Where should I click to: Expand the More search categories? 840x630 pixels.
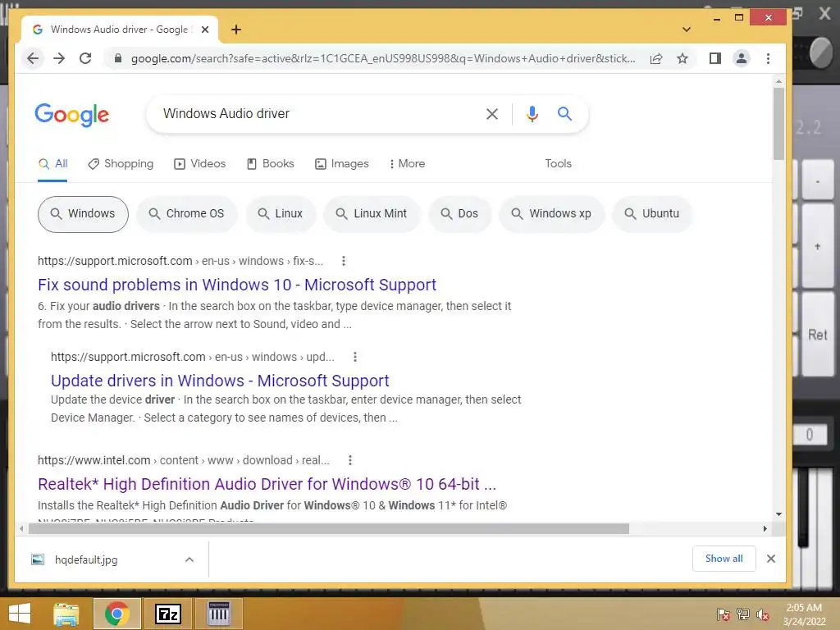[408, 164]
